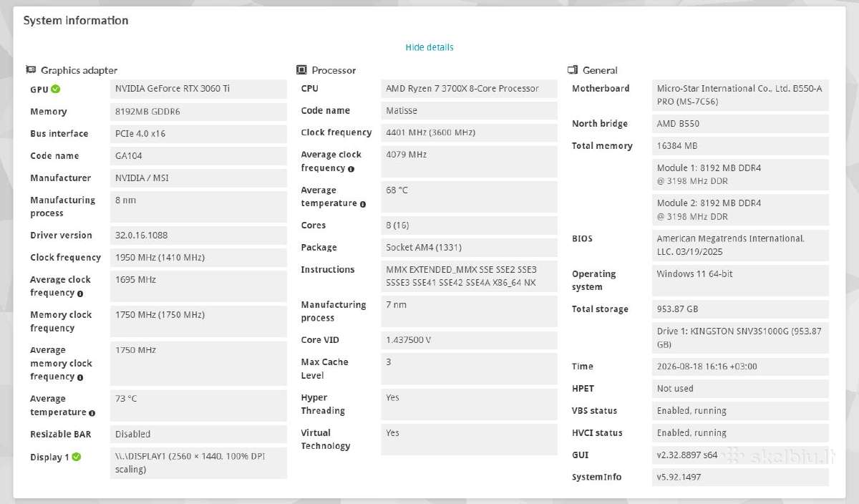
Task: Click the green check icon beside Display 1
Action: pos(77,457)
